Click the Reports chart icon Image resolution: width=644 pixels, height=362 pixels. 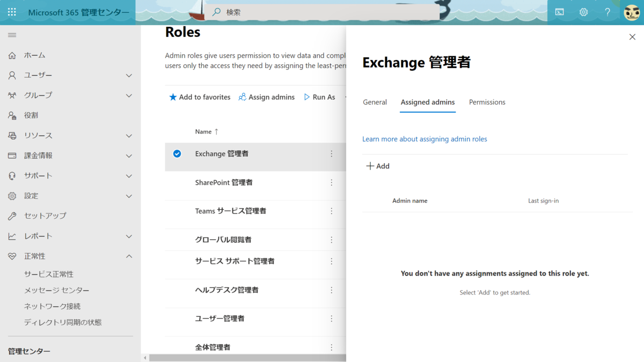point(12,236)
